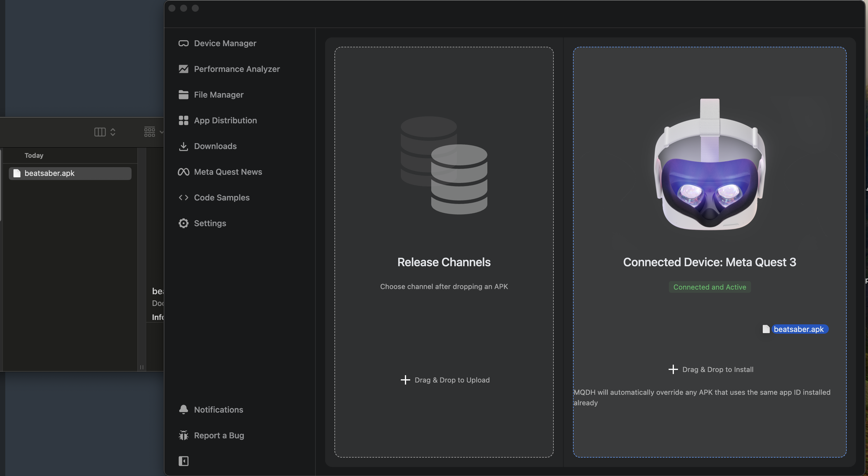This screenshot has height=476, width=868.
Task: Click Drag & Drop to Upload
Action: tap(445, 380)
